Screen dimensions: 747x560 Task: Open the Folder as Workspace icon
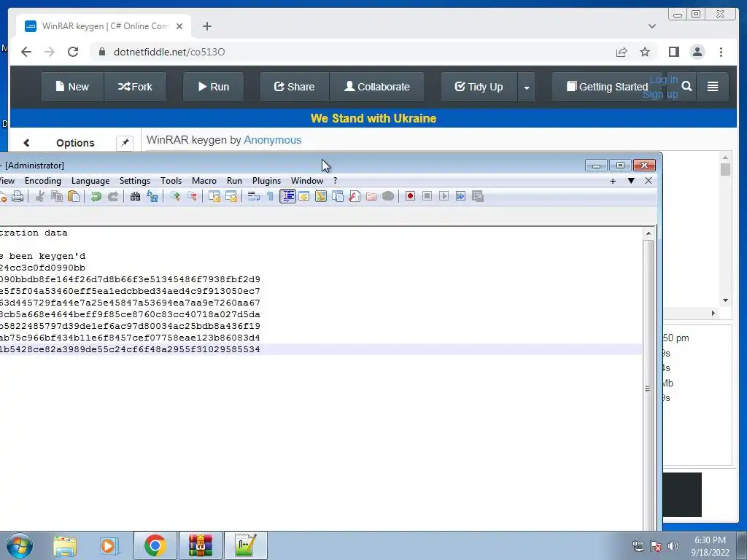pyautogui.click(x=371, y=196)
